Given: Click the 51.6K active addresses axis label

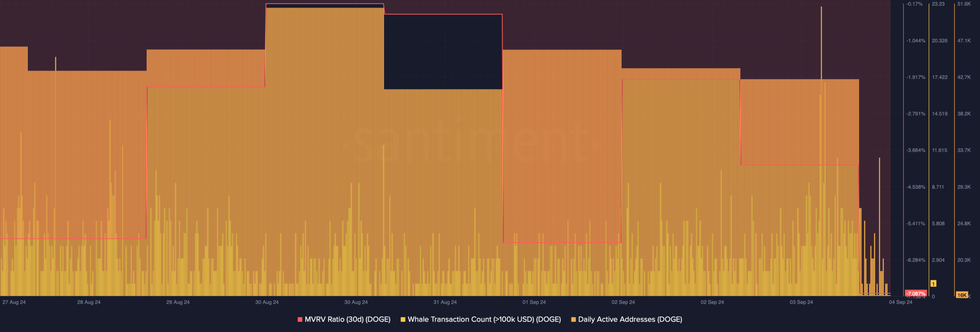Looking at the screenshot, I should 964,4.
